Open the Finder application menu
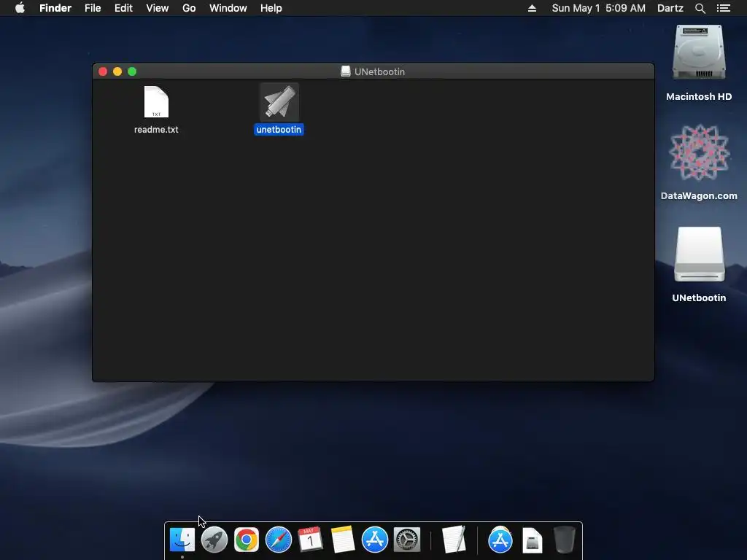Screen dimensions: 747x560 click(x=55, y=8)
